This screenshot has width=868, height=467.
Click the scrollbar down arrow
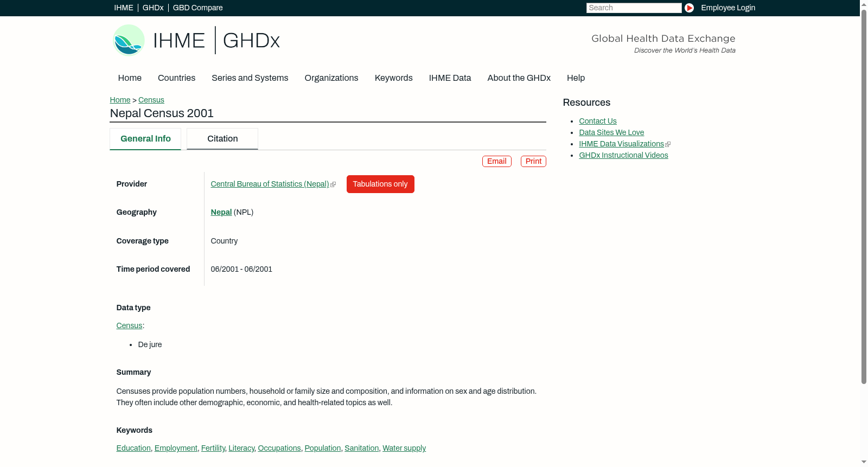[864, 463]
